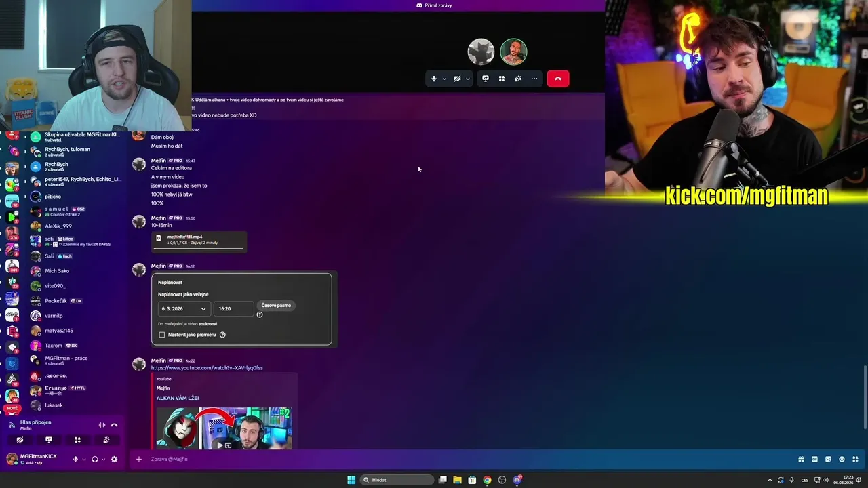Open the YouTube link XAV-lyq0fss
This screenshot has height=488, width=868.
tap(207, 368)
